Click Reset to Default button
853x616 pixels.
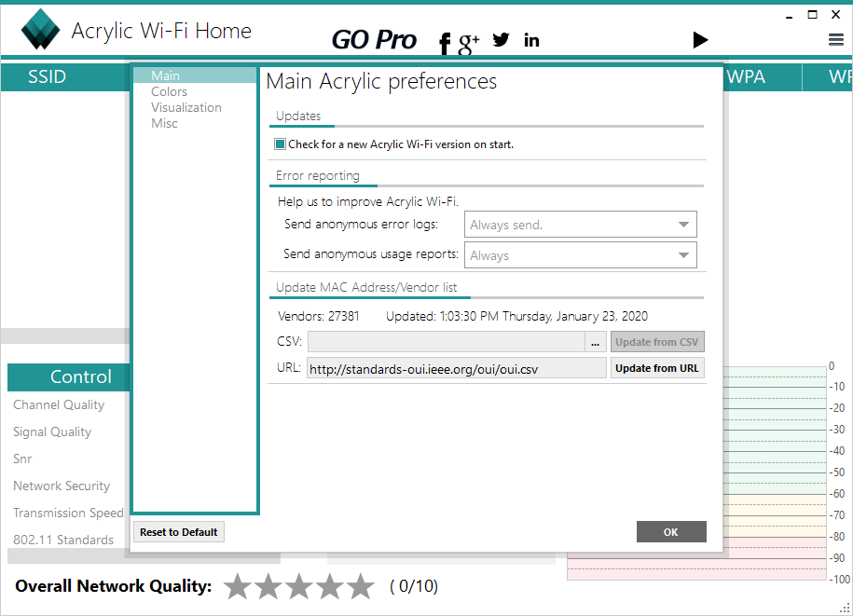[x=178, y=532]
